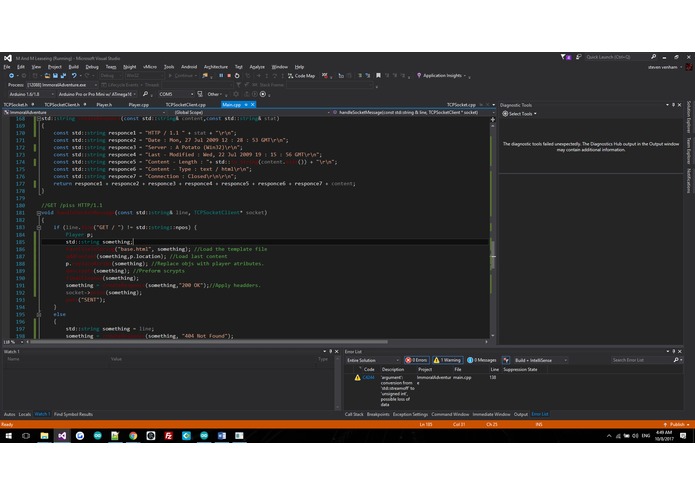Stop debugging with the red square
Viewport: 695px width, 494px height.
[x=229, y=76]
